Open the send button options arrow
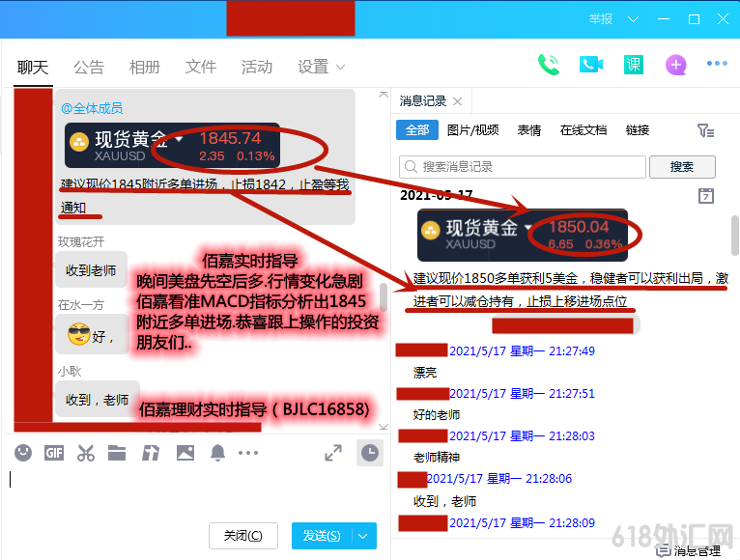 point(364,535)
